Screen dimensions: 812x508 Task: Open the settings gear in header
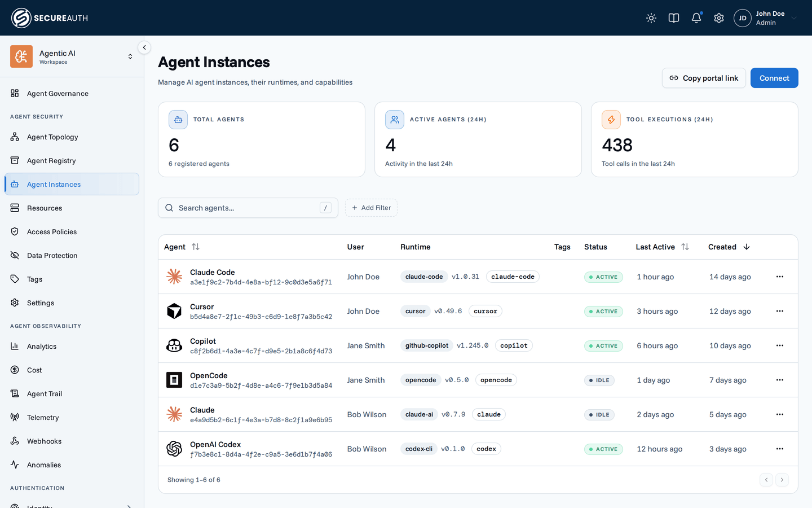(719, 18)
